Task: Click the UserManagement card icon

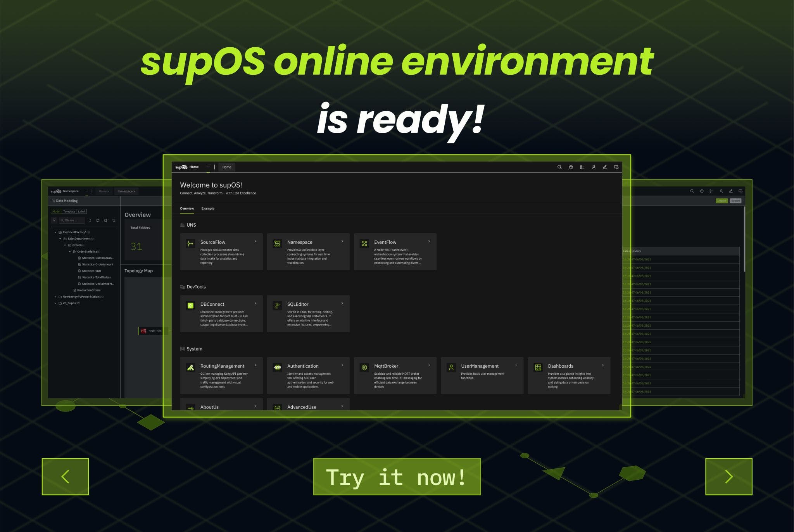Action: [451, 368]
